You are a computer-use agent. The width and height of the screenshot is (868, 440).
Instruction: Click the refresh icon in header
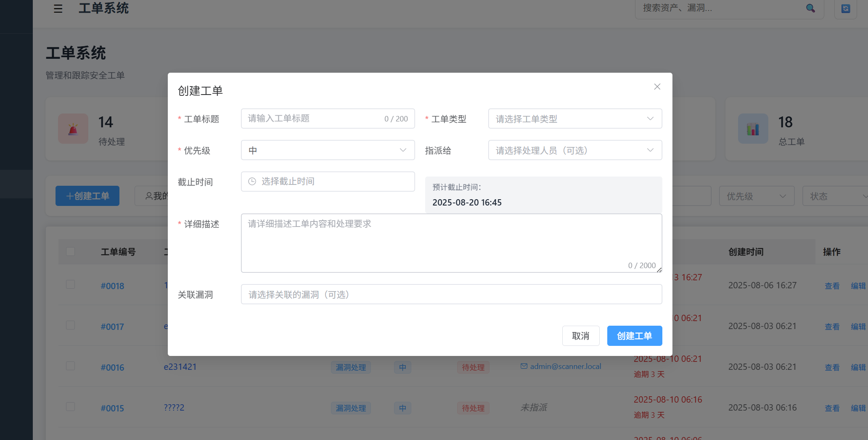pos(845,8)
